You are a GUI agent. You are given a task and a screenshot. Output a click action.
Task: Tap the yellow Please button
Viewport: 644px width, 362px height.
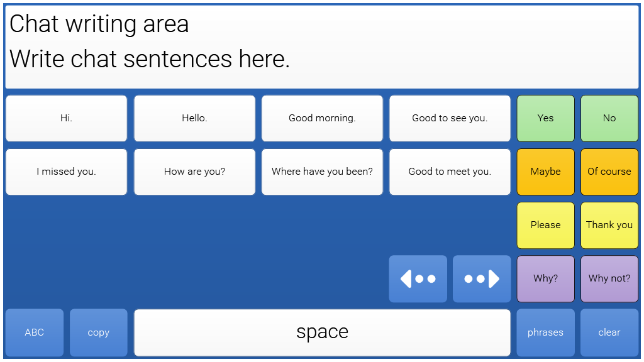pos(545,225)
